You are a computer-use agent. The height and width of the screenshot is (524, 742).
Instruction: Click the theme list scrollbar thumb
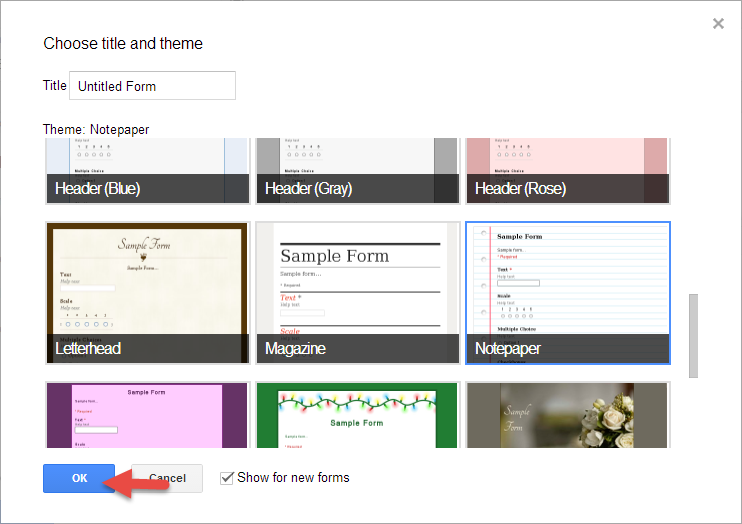[x=693, y=335]
